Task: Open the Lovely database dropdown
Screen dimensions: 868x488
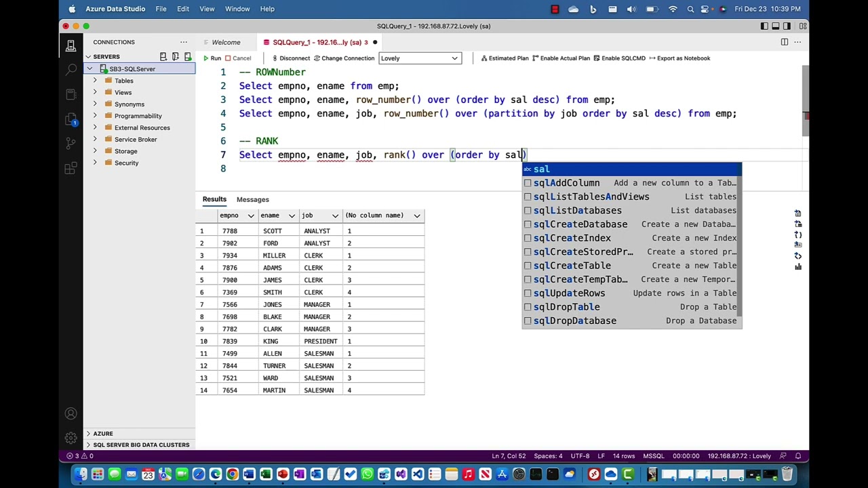Action: (x=420, y=58)
